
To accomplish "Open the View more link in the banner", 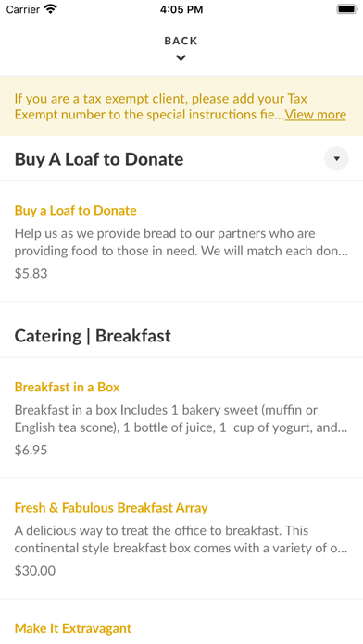I will pyautogui.click(x=316, y=114).
